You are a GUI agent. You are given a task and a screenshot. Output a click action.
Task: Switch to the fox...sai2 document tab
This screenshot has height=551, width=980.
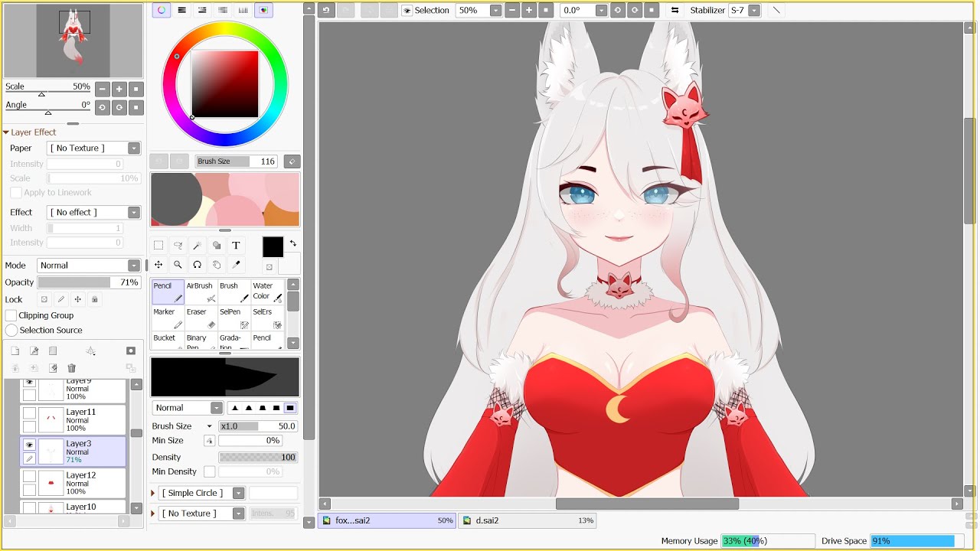[387, 520]
